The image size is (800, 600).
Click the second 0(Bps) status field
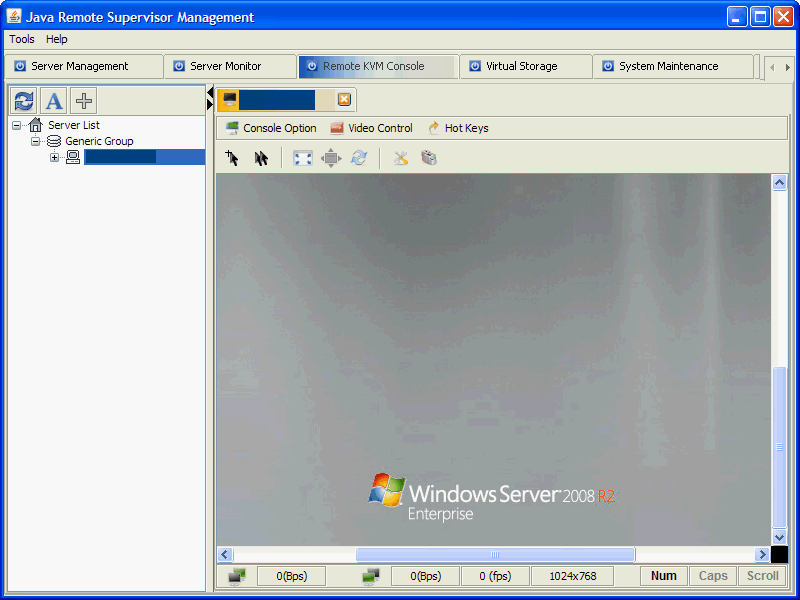[426, 576]
